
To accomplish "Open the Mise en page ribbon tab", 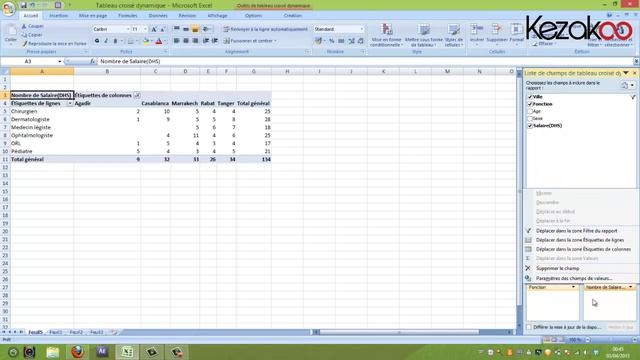I will [x=93, y=16].
